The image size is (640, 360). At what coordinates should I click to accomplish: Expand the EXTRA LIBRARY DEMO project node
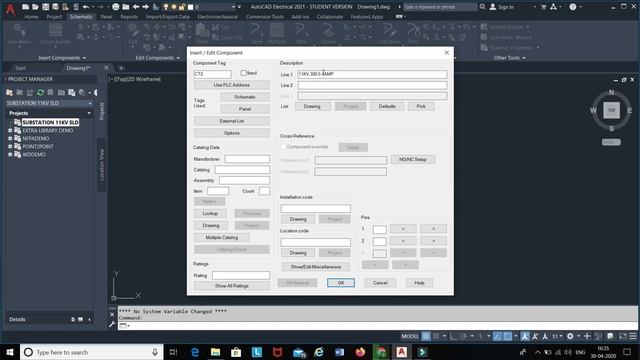pos(10,131)
